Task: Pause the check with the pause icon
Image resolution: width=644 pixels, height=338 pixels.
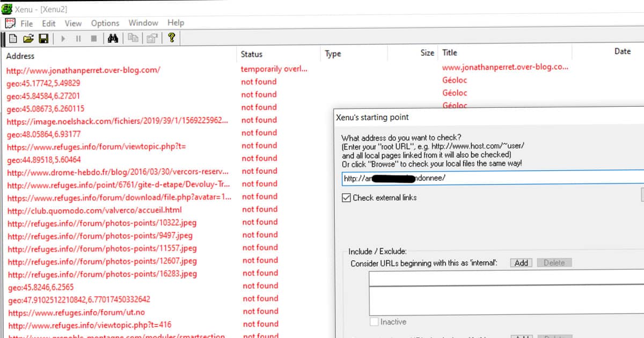Action: tap(78, 39)
